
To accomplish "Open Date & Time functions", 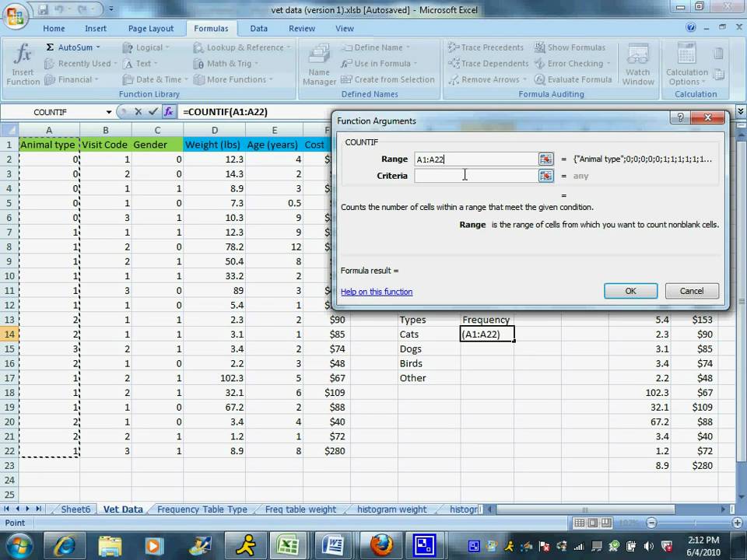I will pyautogui.click(x=155, y=79).
